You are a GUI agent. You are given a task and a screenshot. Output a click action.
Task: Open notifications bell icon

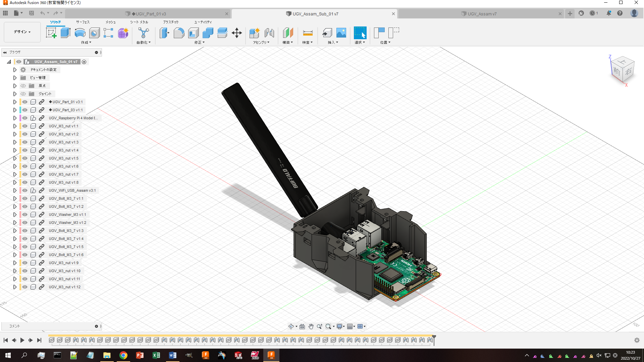coord(608,13)
